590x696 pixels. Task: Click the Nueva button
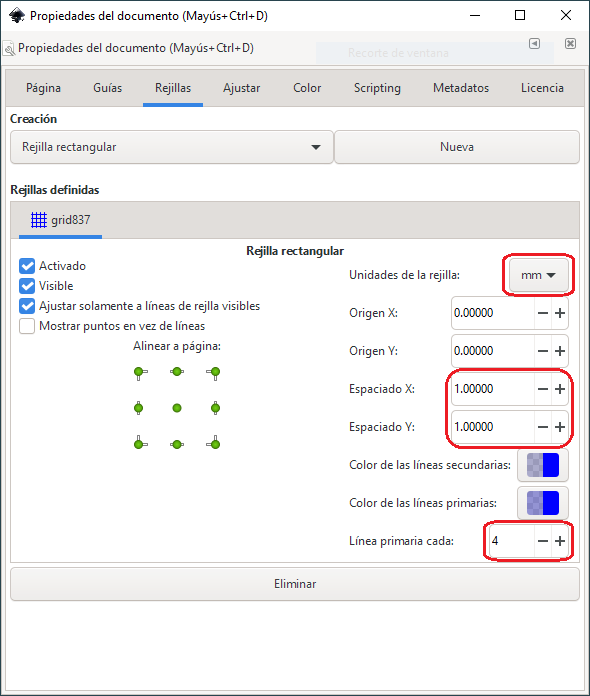coord(457,147)
